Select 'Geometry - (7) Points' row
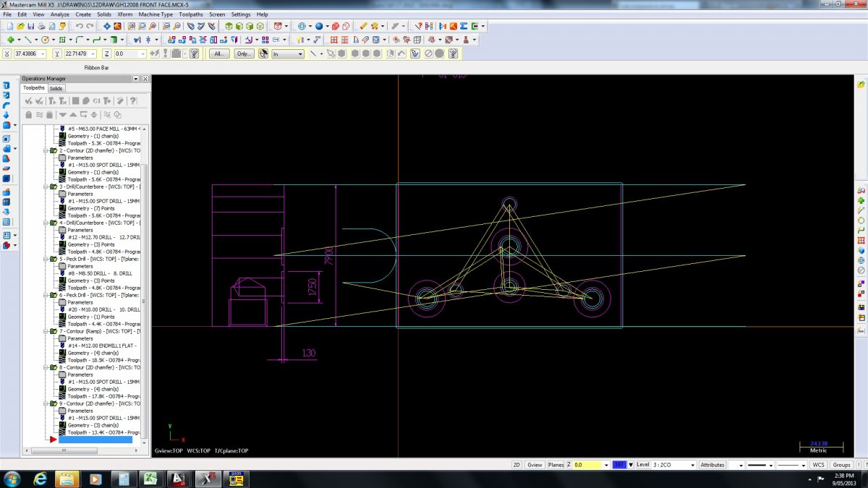The image size is (868, 488). click(92, 208)
